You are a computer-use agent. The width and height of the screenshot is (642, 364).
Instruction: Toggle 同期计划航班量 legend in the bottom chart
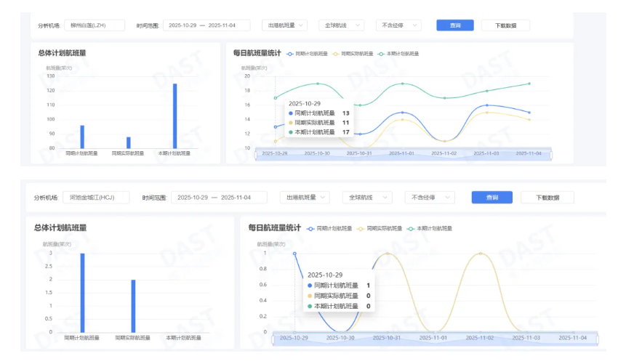pyautogui.click(x=330, y=228)
